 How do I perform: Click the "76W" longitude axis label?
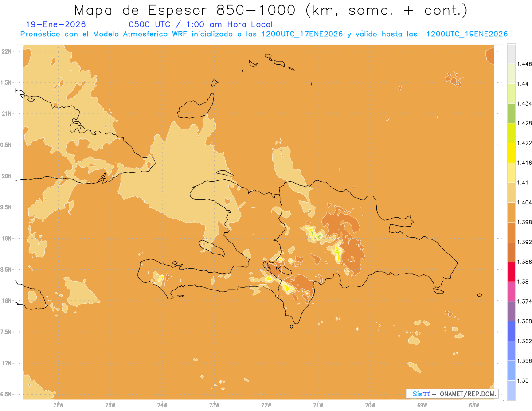coord(58,405)
